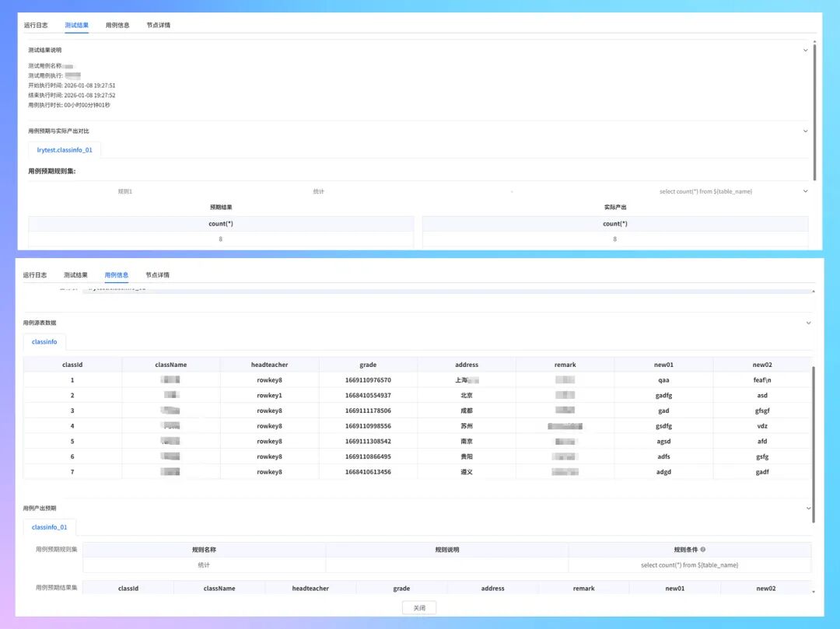
Task: Select the classinfo source table tab
Action: 44,341
